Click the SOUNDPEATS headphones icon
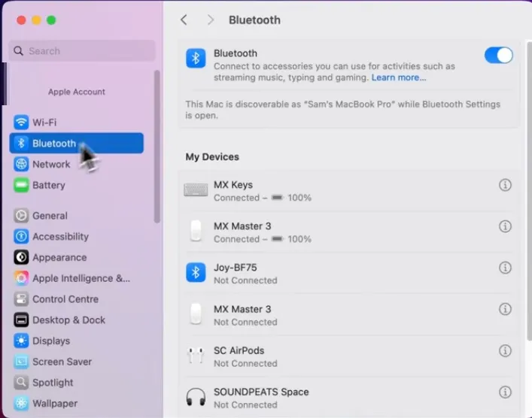This screenshot has height=418, width=532. 196,397
